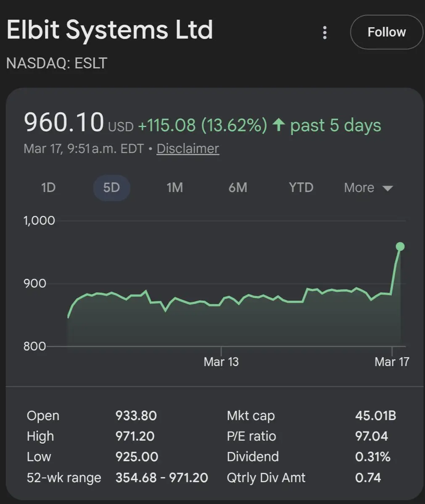This screenshot has width=425, height=504.
Task: Switch chart to 1D range
Action: pos(48,187)
